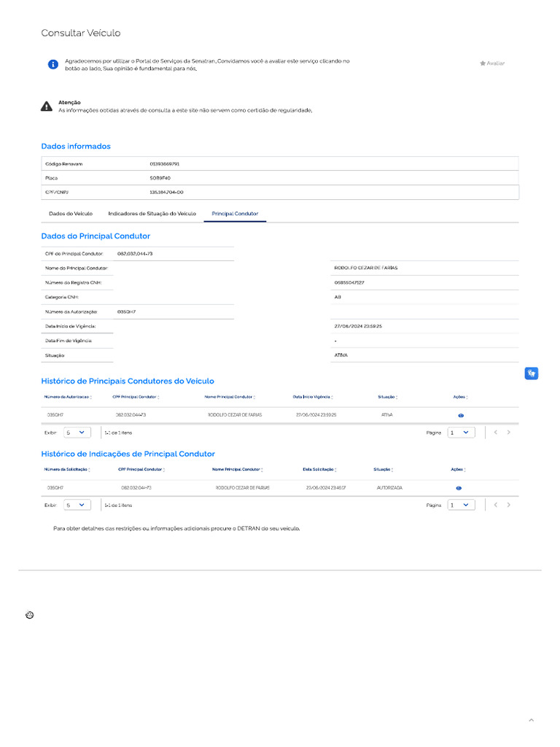This screenshot has height=747, width=560.
Task: Open the Dados do Veículo tab
Action: pyautogui.click(x=71, y=214)
